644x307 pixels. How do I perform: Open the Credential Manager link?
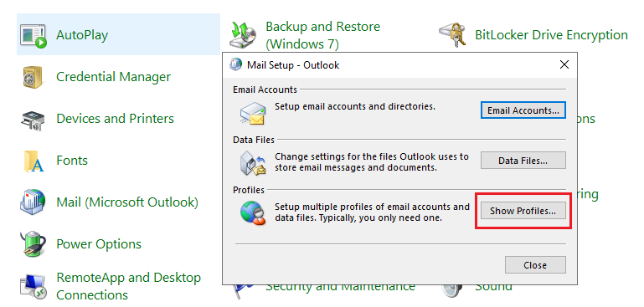pos(113,77)
